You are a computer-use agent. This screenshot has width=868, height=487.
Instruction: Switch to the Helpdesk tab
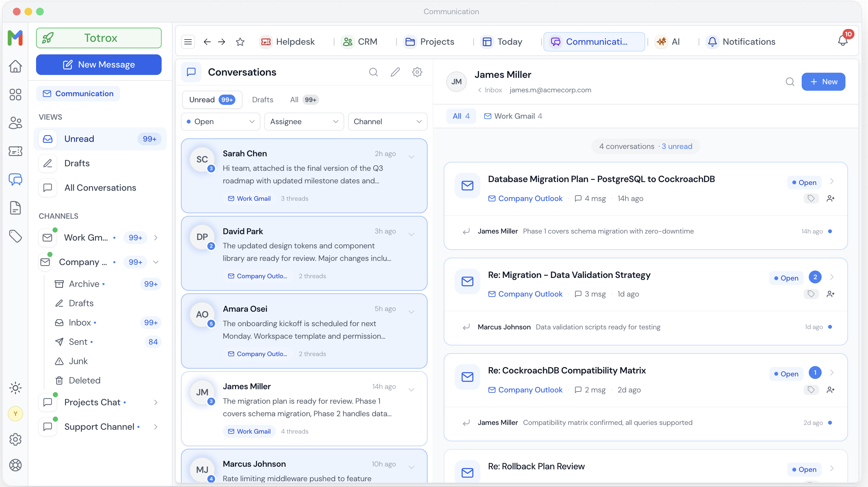[288, 42]
